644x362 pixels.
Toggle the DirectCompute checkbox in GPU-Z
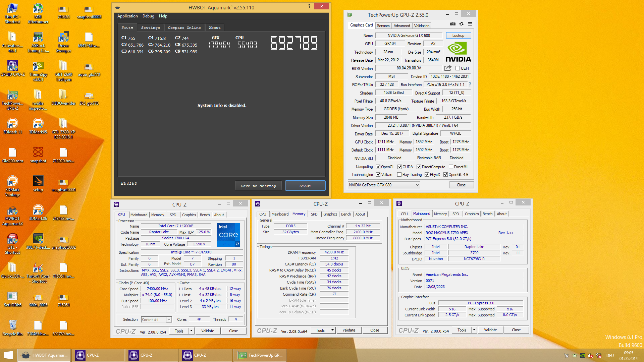419,167
